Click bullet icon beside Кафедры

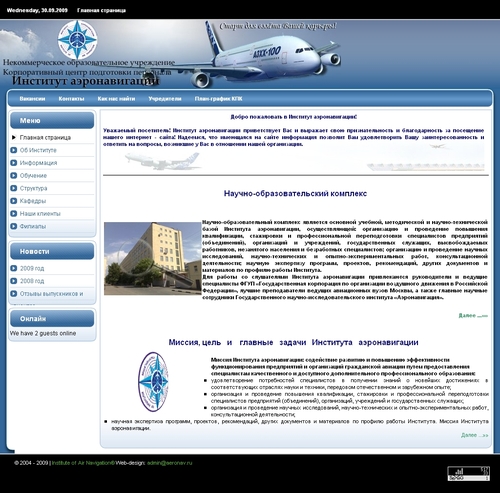14,201
